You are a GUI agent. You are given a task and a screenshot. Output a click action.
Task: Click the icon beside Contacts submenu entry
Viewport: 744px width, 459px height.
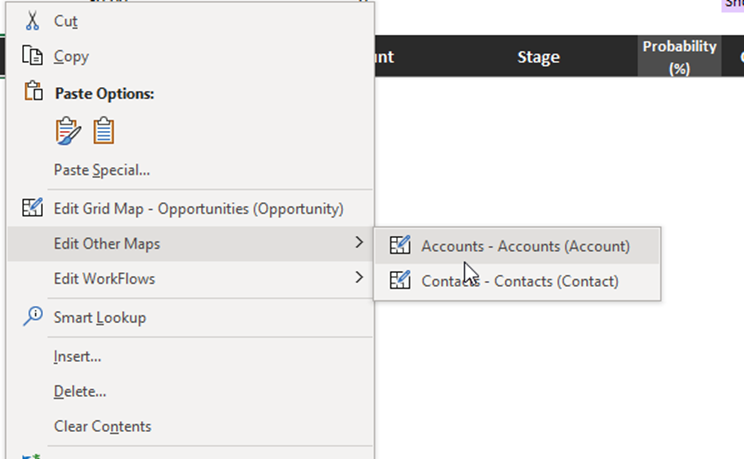click(400, 280)
